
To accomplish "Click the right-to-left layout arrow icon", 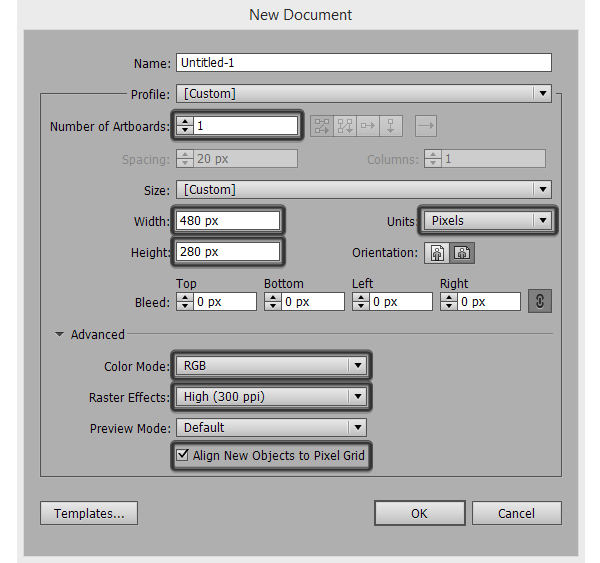I will [x=425, y=126].
